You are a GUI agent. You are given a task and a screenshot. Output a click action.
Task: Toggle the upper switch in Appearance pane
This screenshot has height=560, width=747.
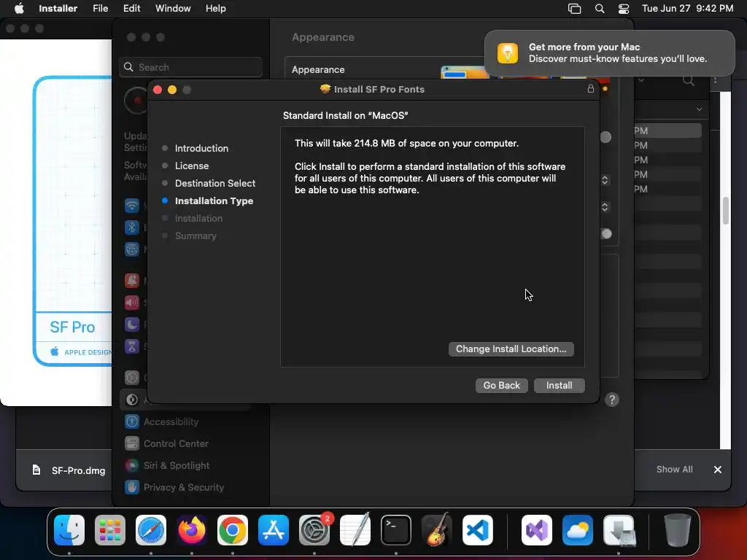coord(605,137)
